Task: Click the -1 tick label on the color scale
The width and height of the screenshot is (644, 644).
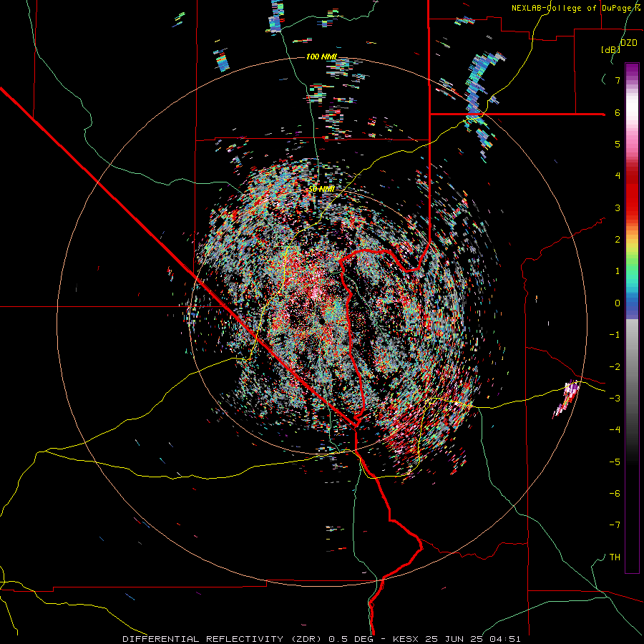Action: point(615,335)
